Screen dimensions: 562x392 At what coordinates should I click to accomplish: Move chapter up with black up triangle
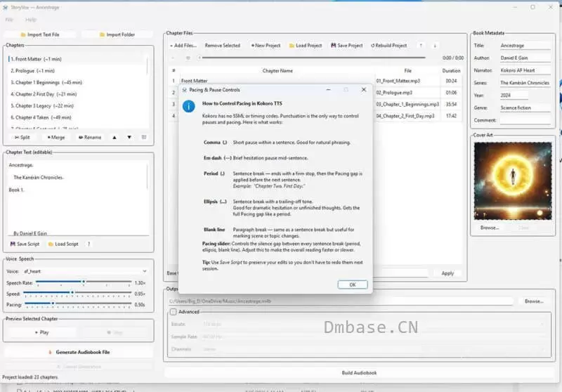point(115,137)
